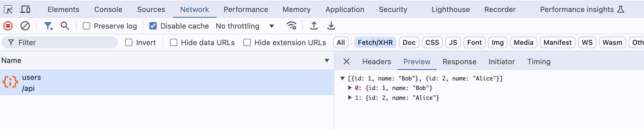Screen dimensions: 644x129
Task: Open the No throttling dropdown
Action: pyautogui.click(x=245, y=26)
